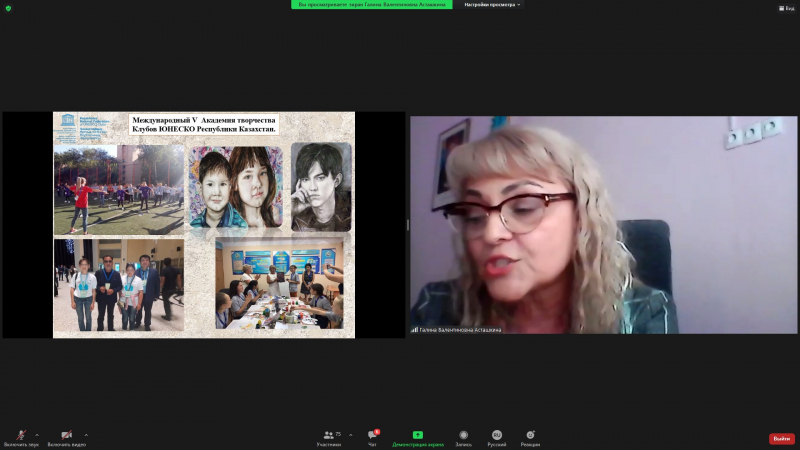Image resolution: width=800 pixels, height=450 pixels.
Task: Click the shared slide titled Клубов ЮНЕСКО
Action: pyautogui.click(x=203, y=224)
